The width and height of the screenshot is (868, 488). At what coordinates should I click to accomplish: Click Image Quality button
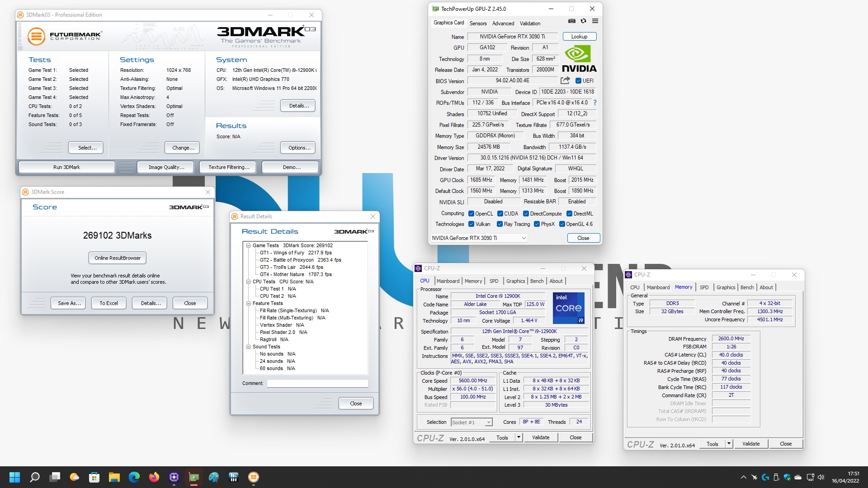(166, 167)
